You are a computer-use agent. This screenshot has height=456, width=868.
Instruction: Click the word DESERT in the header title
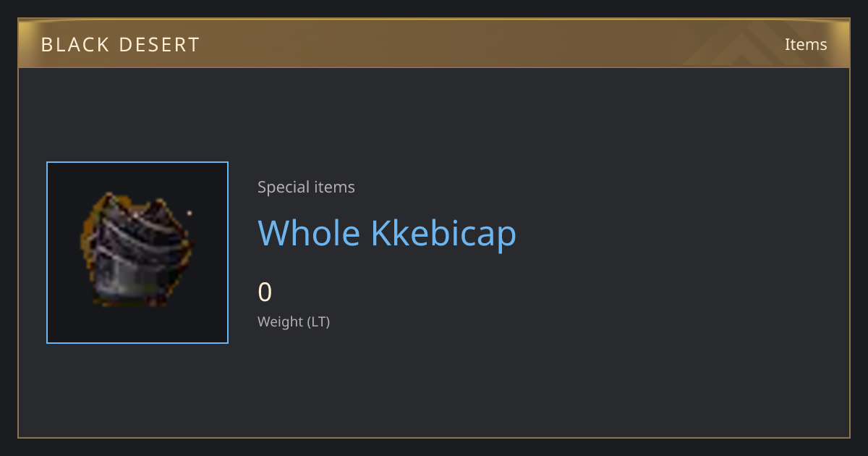tap(156, 45)
